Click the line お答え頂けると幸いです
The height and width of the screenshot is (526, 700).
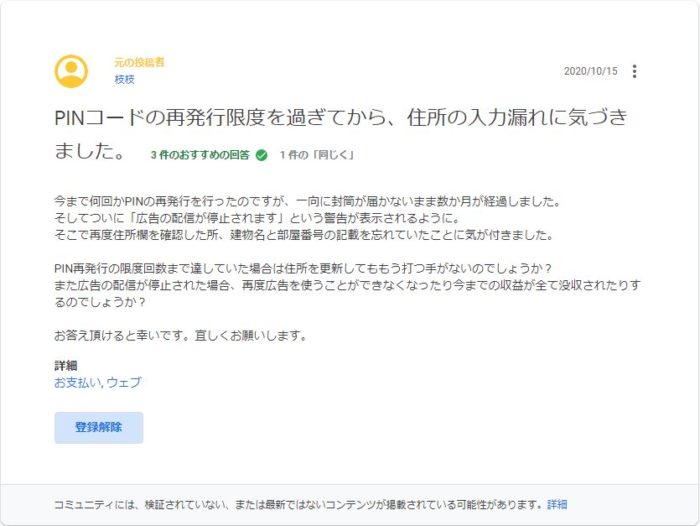[x=181, y=335]
